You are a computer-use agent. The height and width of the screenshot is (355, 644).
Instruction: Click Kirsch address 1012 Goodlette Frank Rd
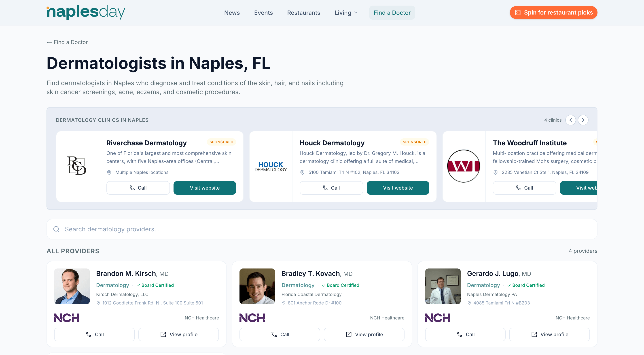point(153,303)
